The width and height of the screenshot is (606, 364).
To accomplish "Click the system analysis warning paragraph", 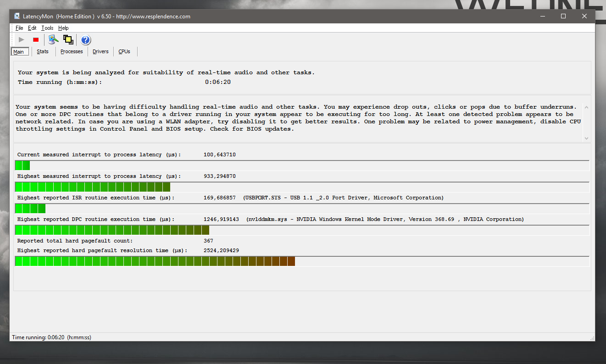I will pos(298,118).
